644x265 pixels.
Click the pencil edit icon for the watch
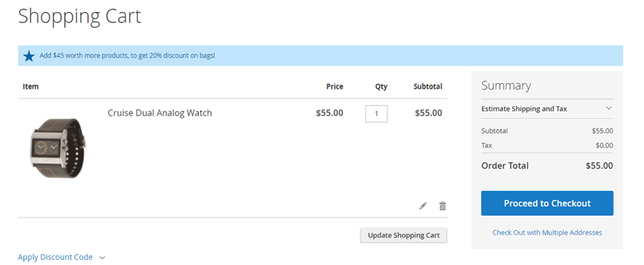point(423,206)
